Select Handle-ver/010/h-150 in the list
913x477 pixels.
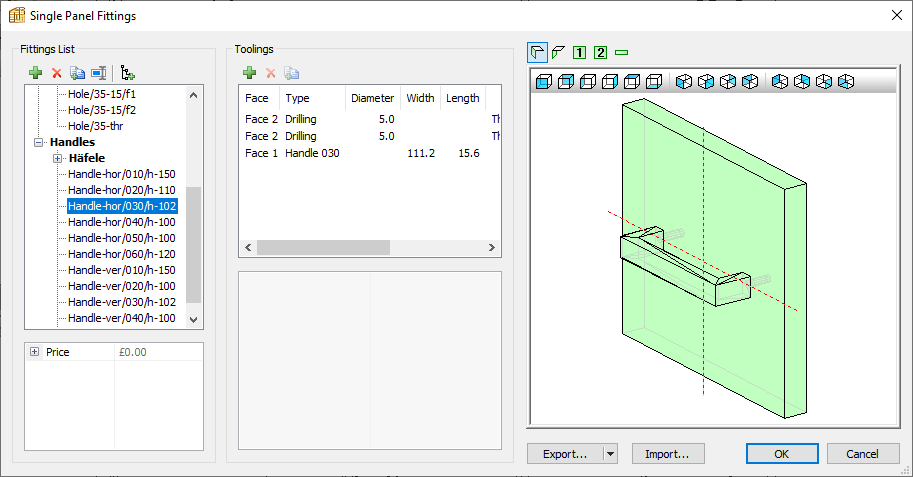click(121, 270)
